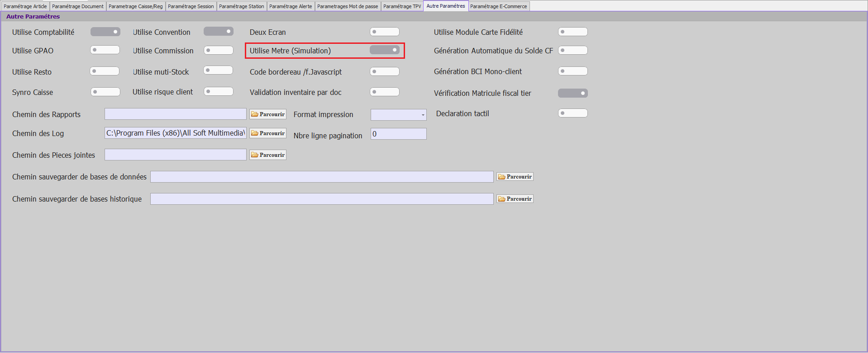Go to Paramétrage Session tab
868x353 pixels.
[x=191, y=6]
